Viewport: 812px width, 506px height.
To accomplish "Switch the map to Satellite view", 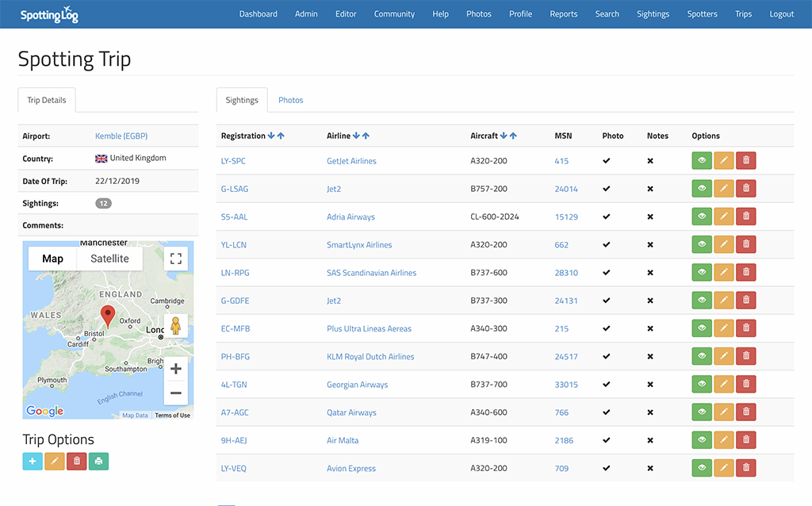I will (109, 259).
